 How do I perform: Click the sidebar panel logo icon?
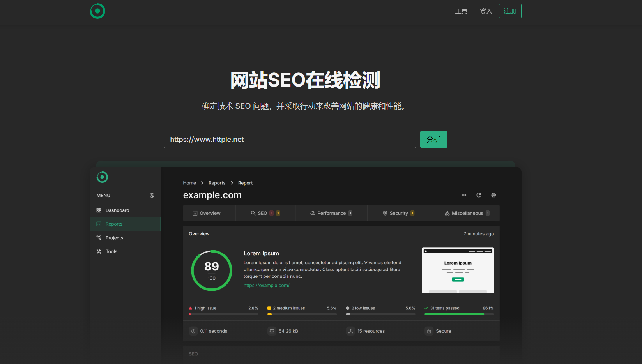click(x=102, y=177)
